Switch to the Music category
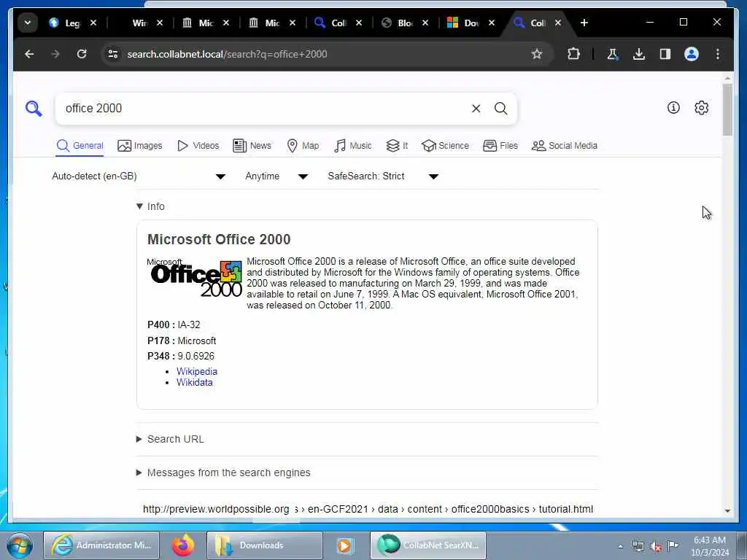The image size is (747, 560). 352,146
